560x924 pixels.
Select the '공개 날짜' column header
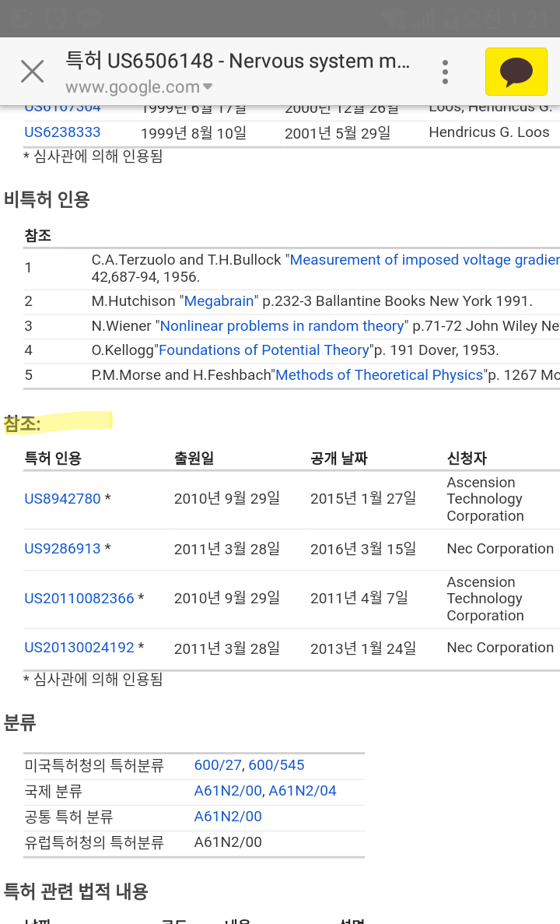tap(339, 458)
